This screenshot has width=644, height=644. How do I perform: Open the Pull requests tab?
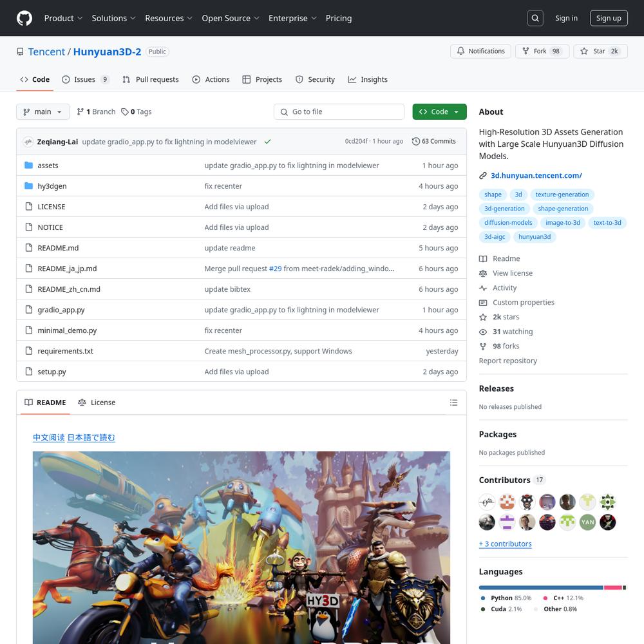(x=151, y=80)
